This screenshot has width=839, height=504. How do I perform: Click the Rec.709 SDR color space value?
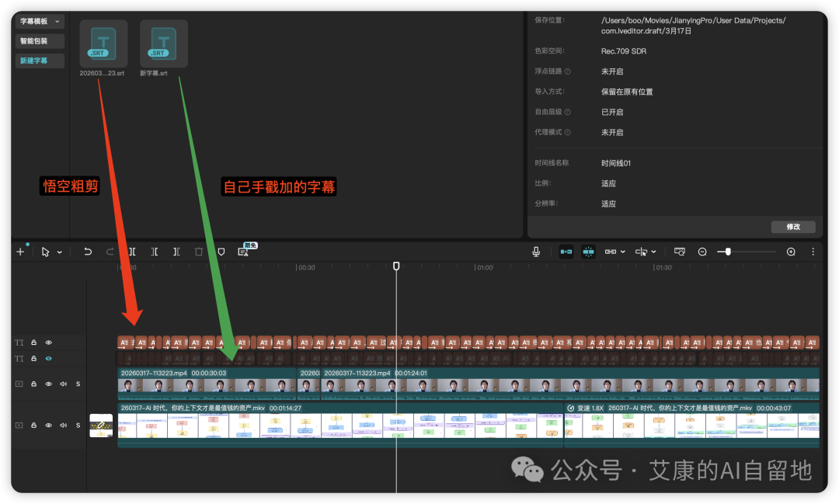[624, 51]
